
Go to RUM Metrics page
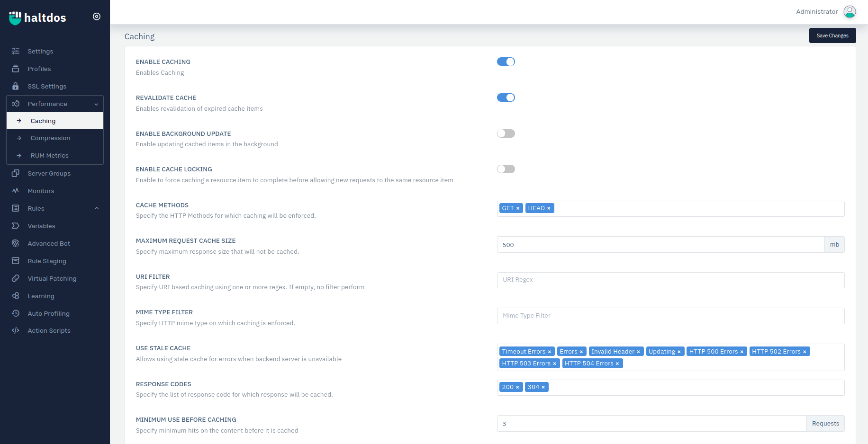pos(49,156)
